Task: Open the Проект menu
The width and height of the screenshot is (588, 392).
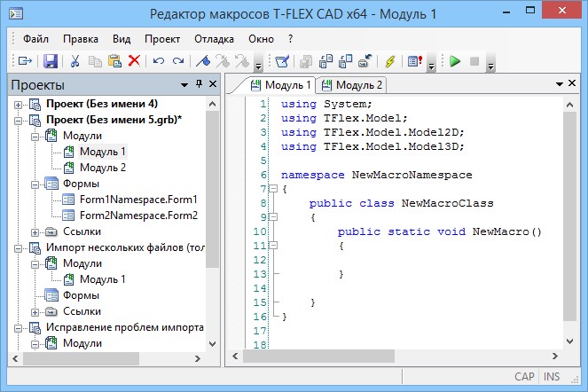Action: click(x=162, y=39)
